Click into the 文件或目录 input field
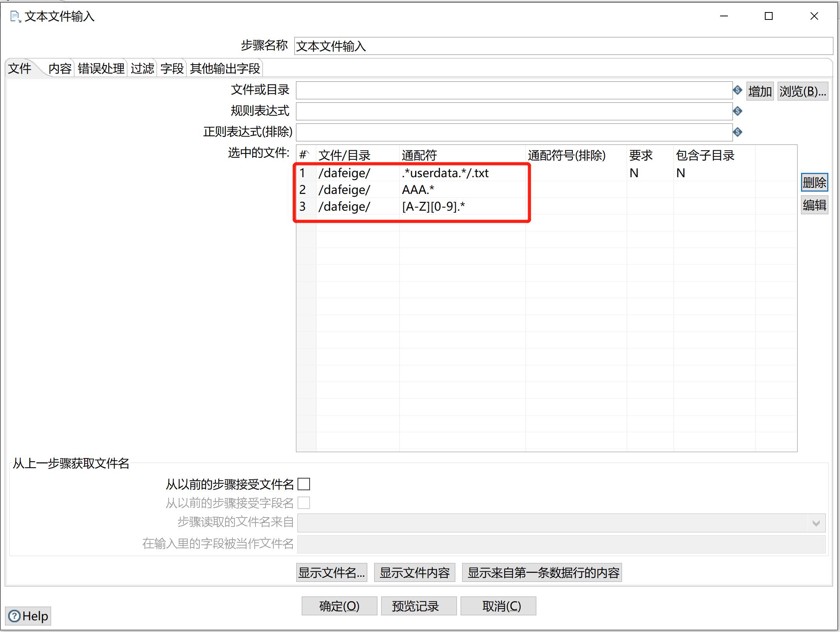 coord(514,90)
